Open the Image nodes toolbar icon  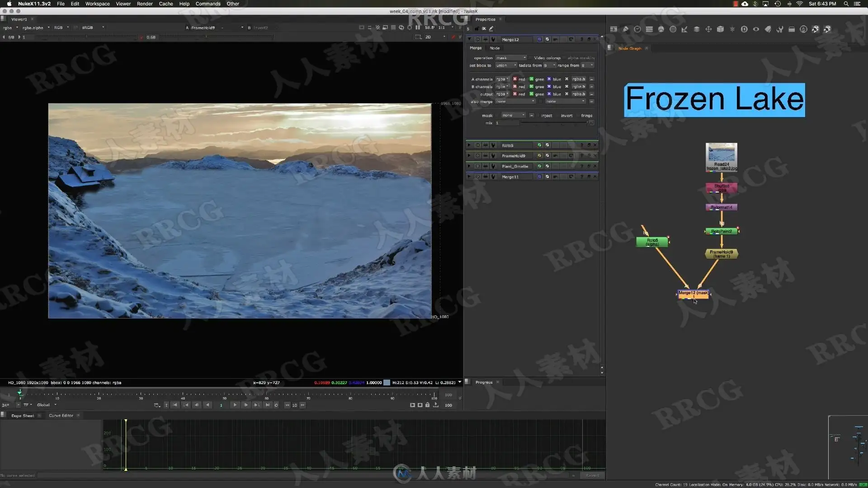pos(613,29)
